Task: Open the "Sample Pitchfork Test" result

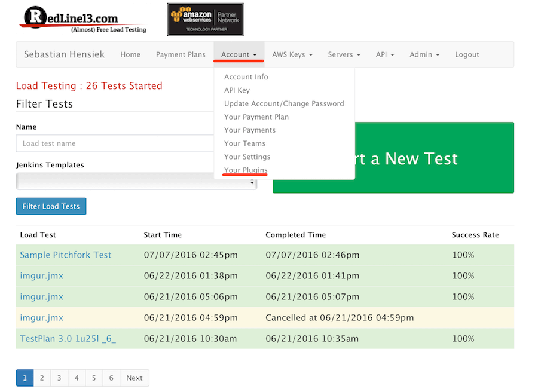Action: (65, 255)
